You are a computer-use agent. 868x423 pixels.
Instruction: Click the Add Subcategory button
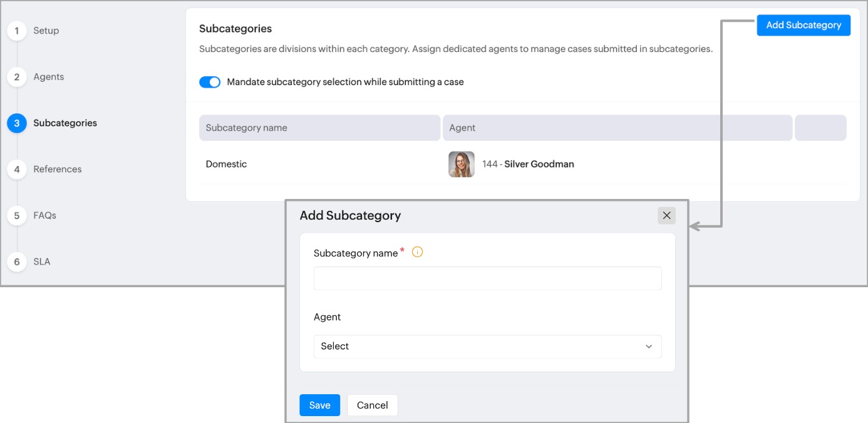tap(803, 25)
